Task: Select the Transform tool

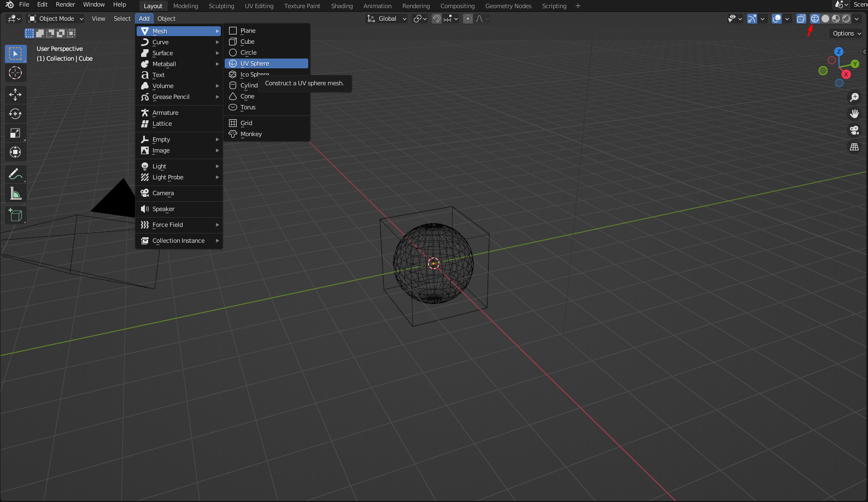Action: click(x=15, y=152)
